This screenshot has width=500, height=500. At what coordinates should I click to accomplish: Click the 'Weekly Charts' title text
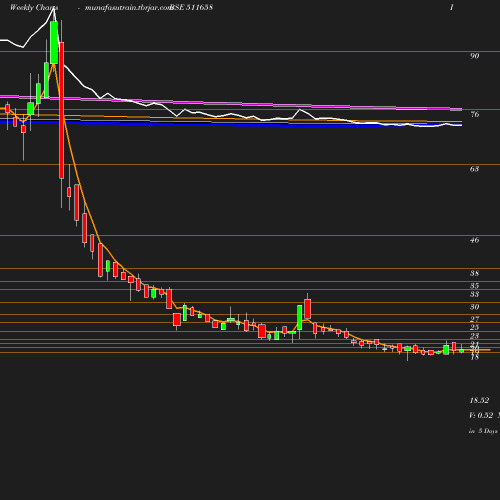pyautogui.click(x=34, y=7)
